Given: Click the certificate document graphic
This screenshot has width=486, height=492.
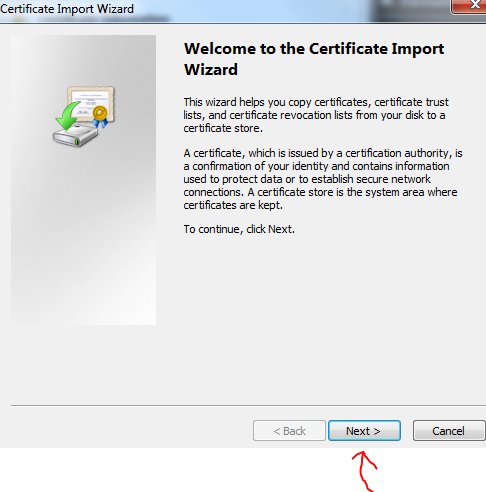Looking at the screenshot, I should (91, 104).
